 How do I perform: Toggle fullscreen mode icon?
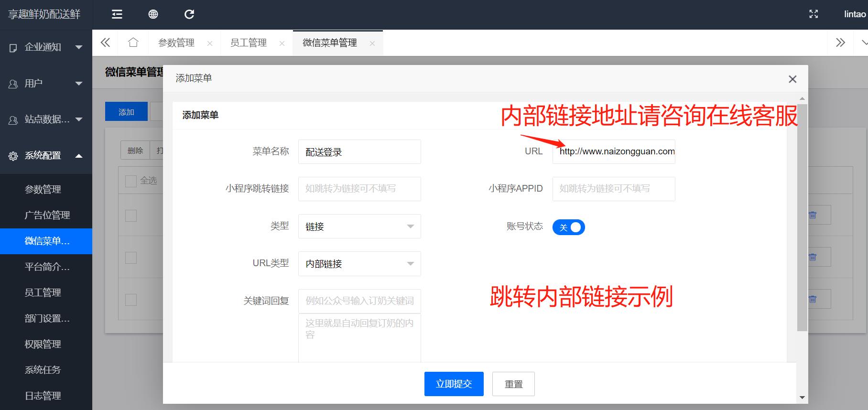pos(814,14)
